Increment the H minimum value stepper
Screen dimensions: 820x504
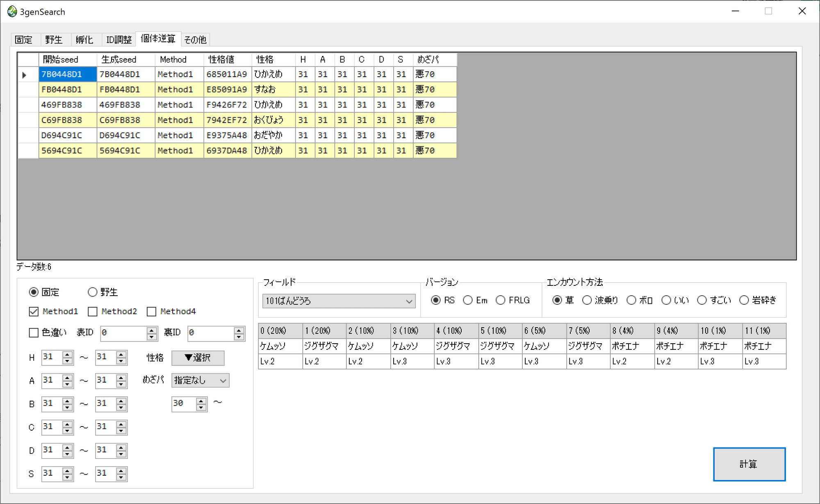68,355
